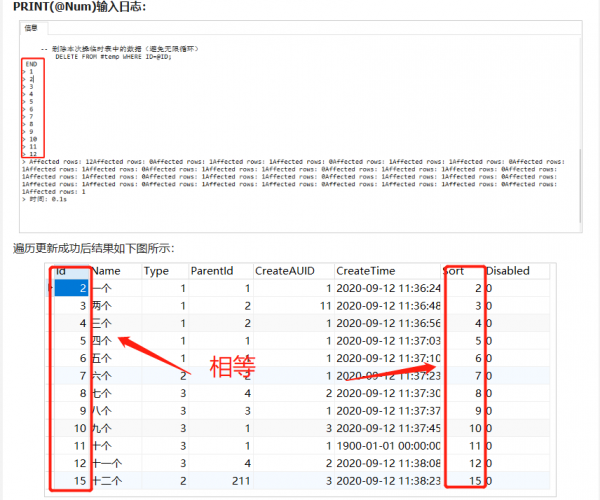
Task: Click the CreateTime column header
Action: [x=387, y=271]
